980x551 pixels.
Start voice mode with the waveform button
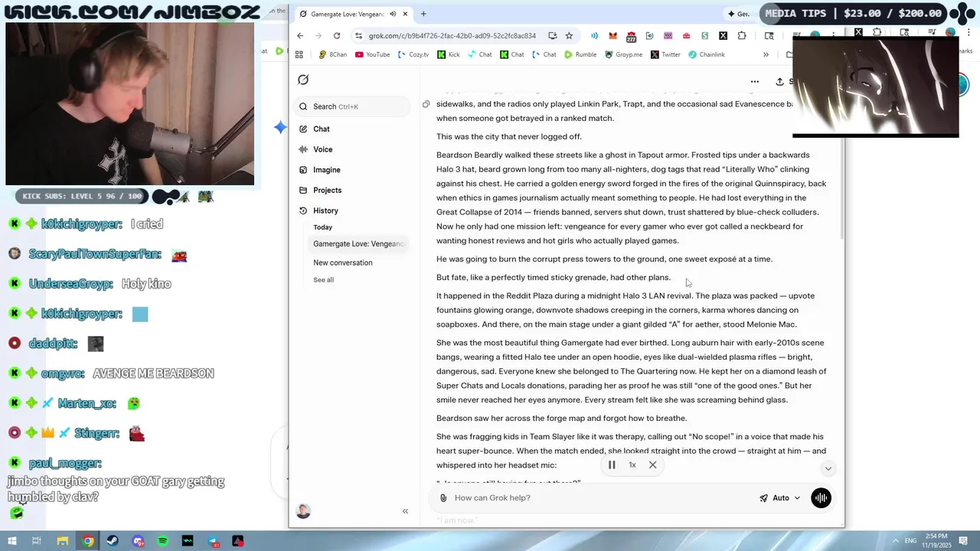pos(821,498)
